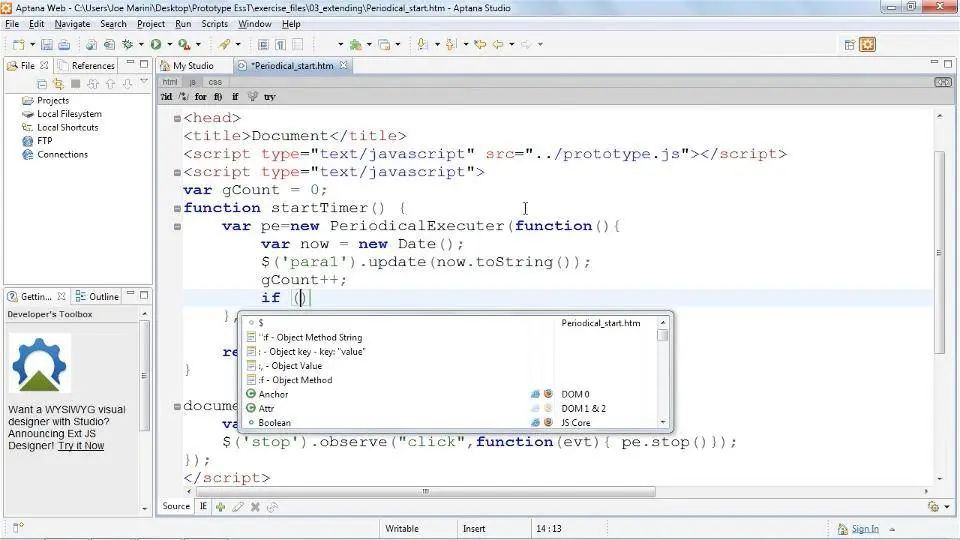Switch to the My Studio tab

tap(193, 66)
